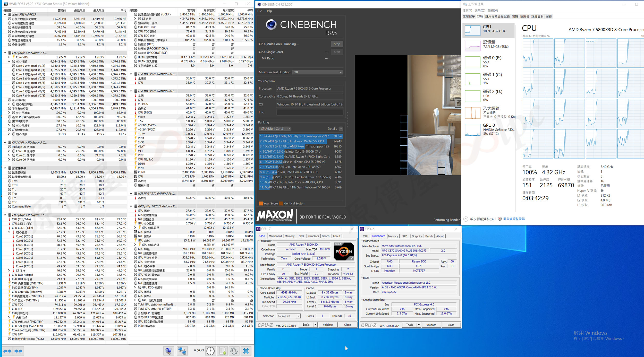Click the Cinebench R23.200 title bar icon
Screen dimensions: 644x357
[259, 4]
